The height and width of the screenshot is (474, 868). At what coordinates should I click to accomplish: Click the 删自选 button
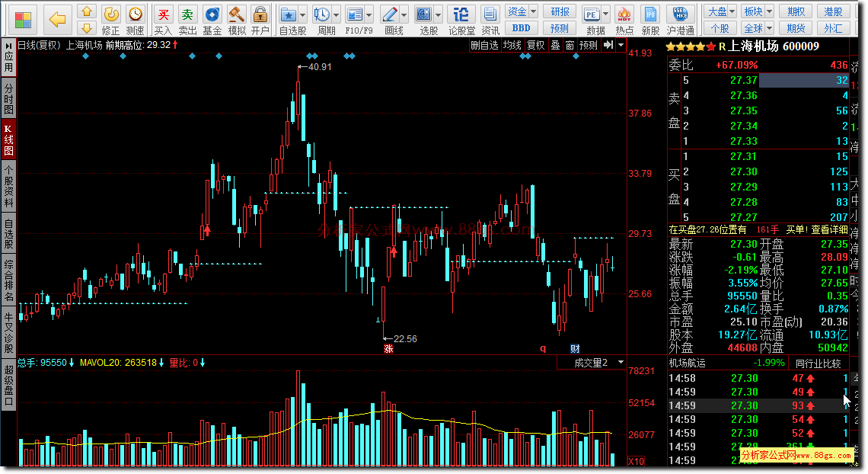pos(484,45)
